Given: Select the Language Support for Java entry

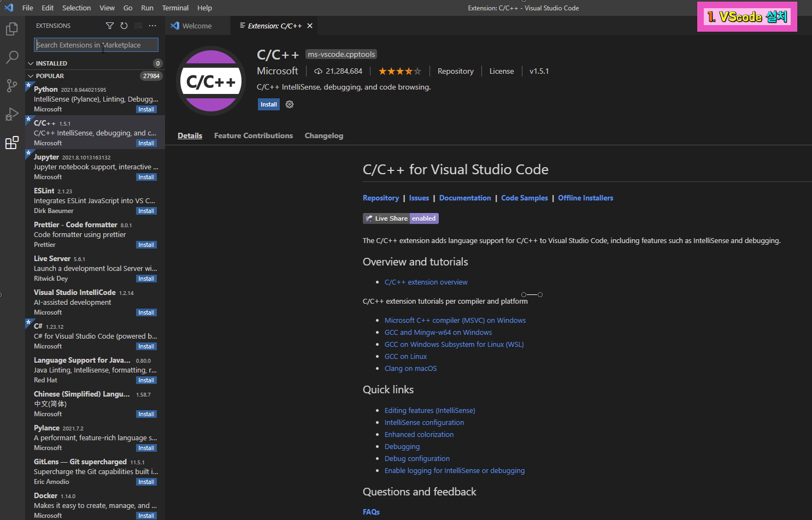Looking at the screenshot, I should (95, 370).
